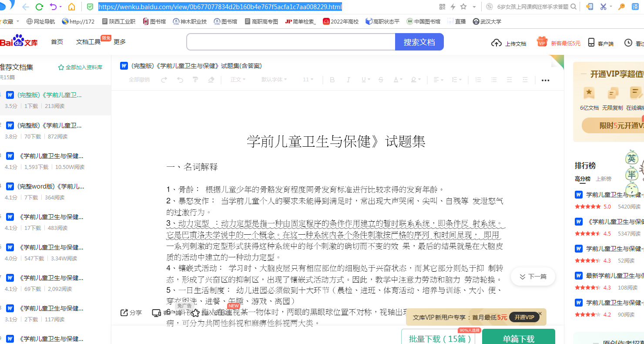The image size is (644, 344).
Task: Close the VIP new-user promo banner
Action: coord(540,314)
